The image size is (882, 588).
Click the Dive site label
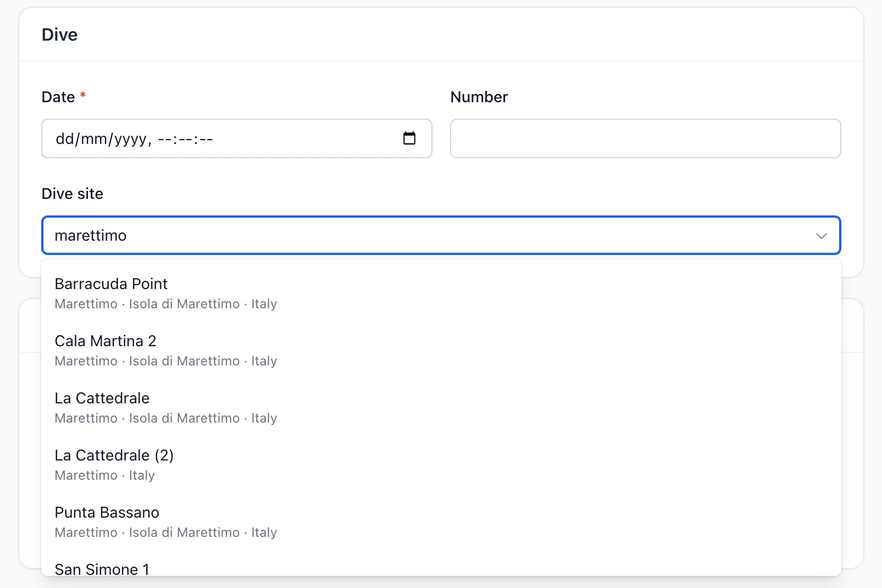(x=73, y=193)
